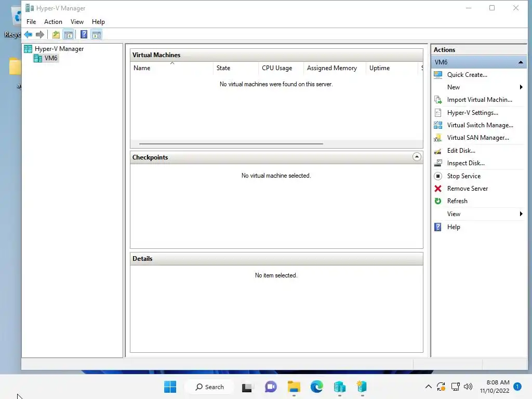Click the Virtual Switch Manager icon
The image size is (532, 399).
click(438, 125)
